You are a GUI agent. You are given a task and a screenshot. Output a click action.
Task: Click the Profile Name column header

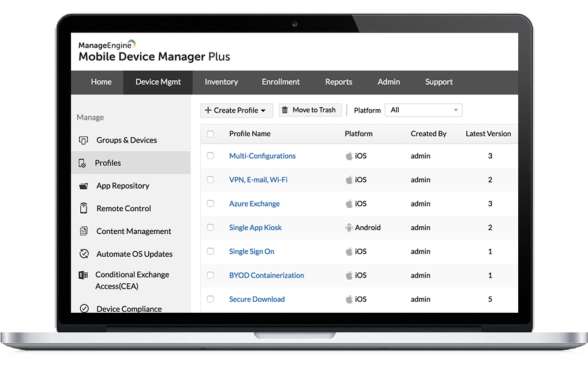(250, 134)
